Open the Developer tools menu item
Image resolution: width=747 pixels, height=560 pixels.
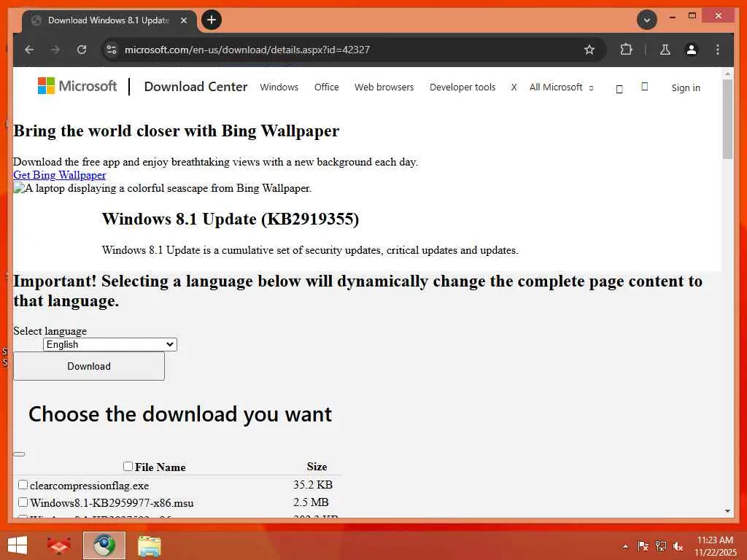tap(462, 87)
